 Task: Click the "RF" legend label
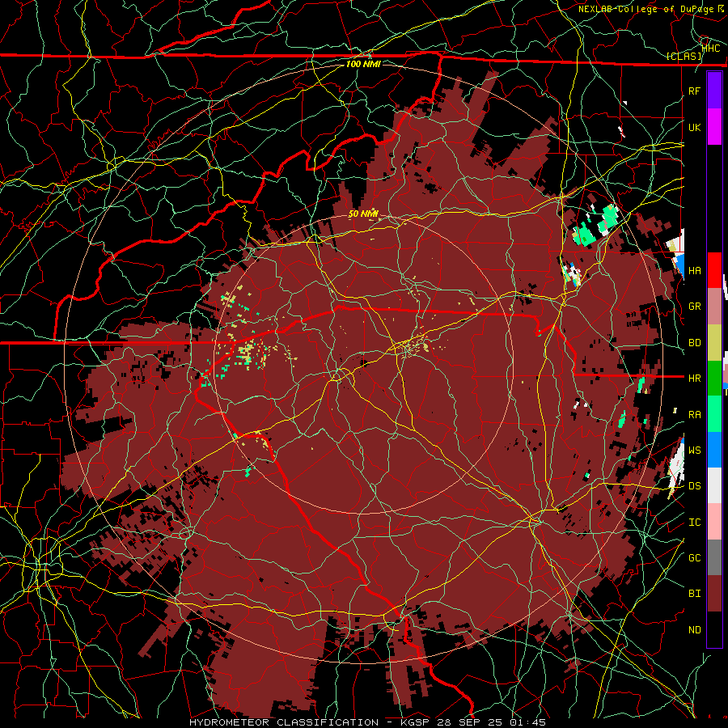[694, 91]
